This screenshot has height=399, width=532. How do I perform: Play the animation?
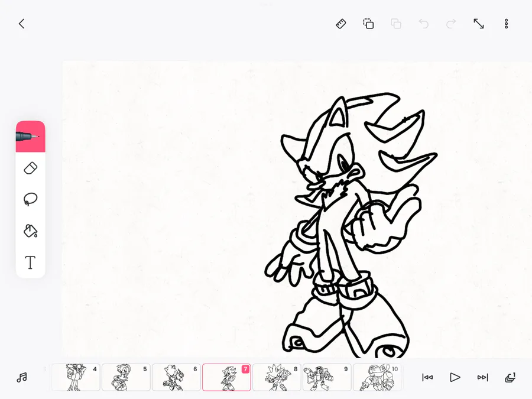coord(455,377)
